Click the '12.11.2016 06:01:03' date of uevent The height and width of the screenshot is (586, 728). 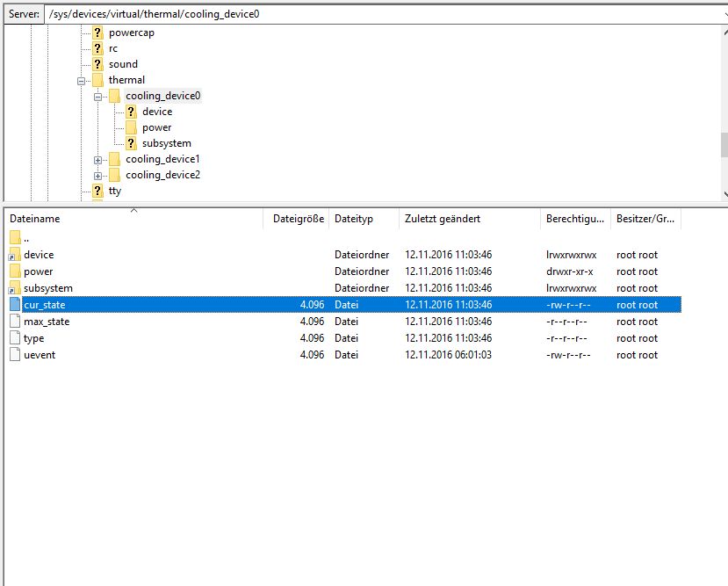pyautogui.click(x=448, y=355)
